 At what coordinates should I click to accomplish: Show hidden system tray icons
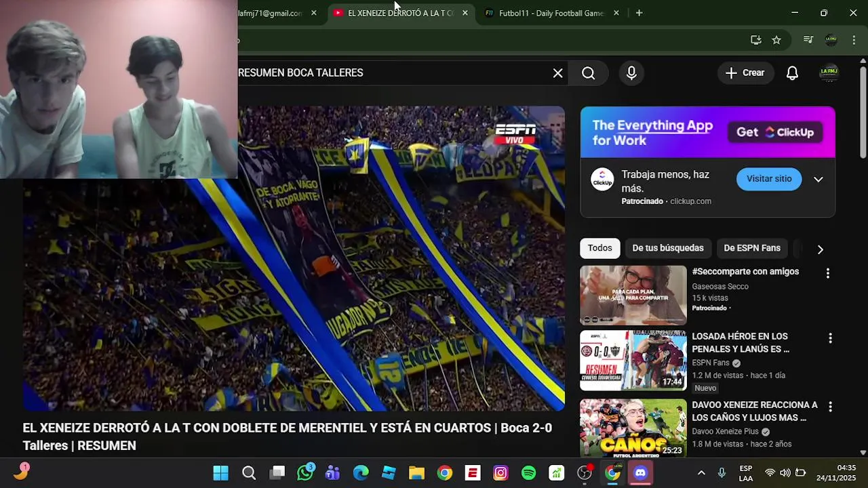click(701, 473)
